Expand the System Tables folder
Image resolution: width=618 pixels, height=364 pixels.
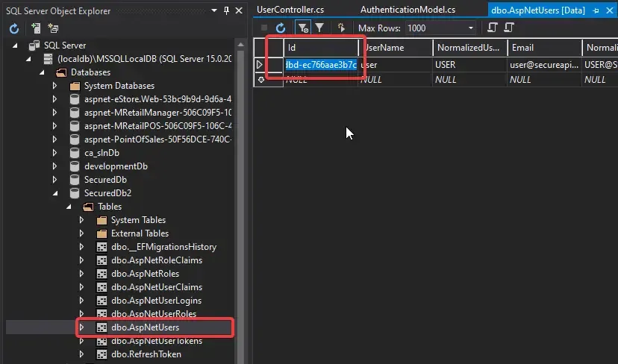pyautogui.click(x=81, y=220)
